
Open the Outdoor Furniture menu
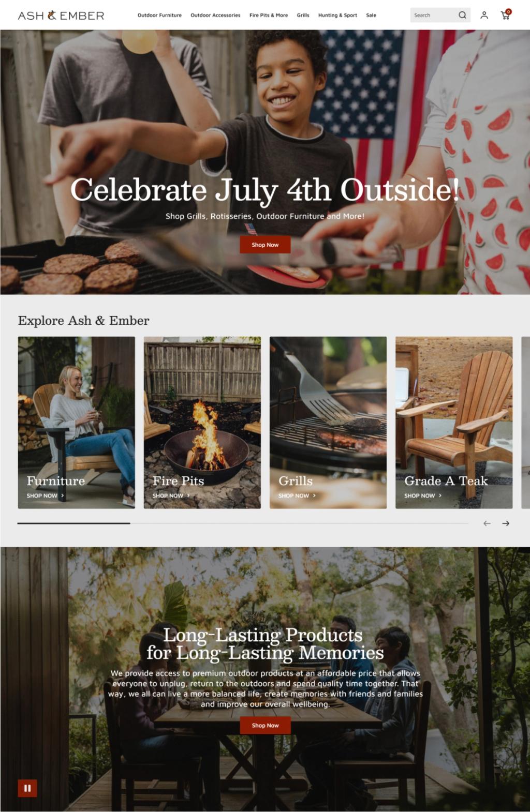pos(159,15)
